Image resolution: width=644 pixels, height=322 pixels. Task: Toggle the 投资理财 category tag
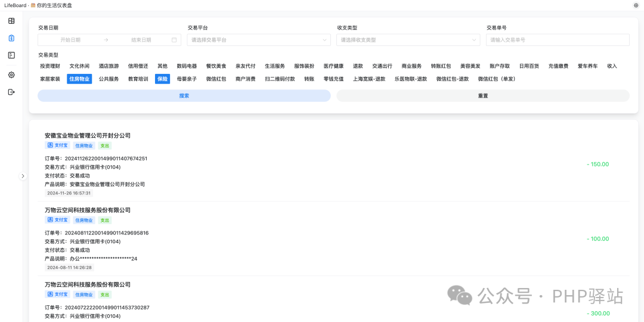pos(50,66)
